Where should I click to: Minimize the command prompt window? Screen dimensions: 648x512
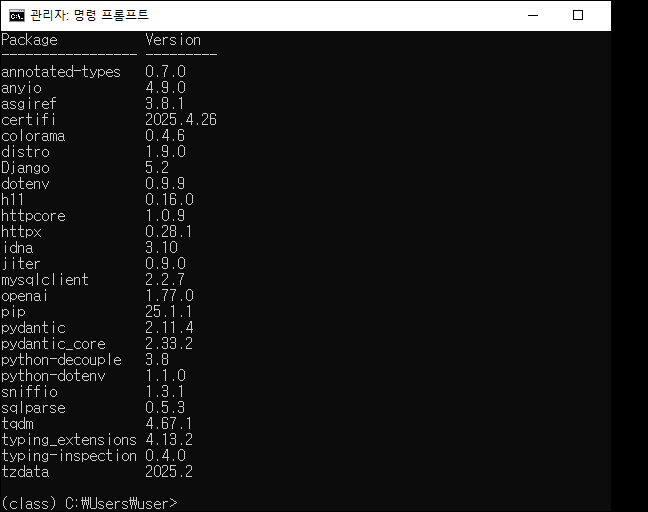(x=533, y=16)
